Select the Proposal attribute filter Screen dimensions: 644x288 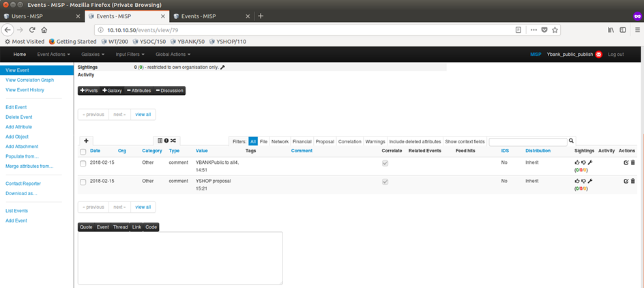[x=325, y=141]
